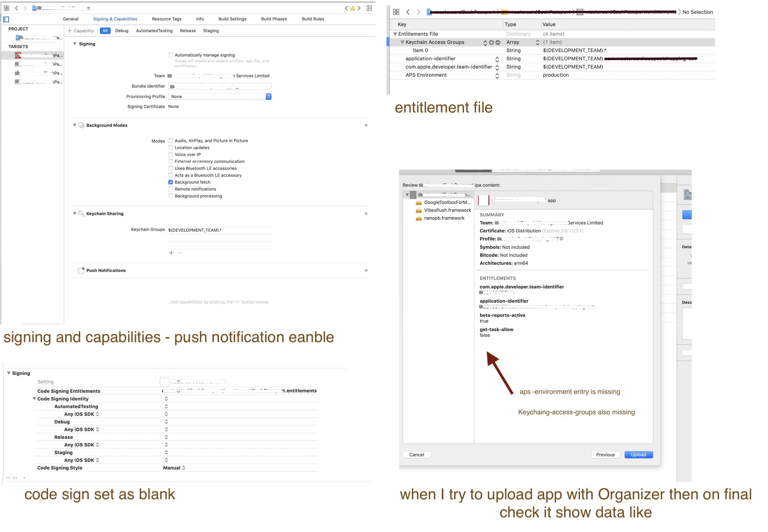
Task: Remove the Background Modes capability
Action: pos(366,125)
